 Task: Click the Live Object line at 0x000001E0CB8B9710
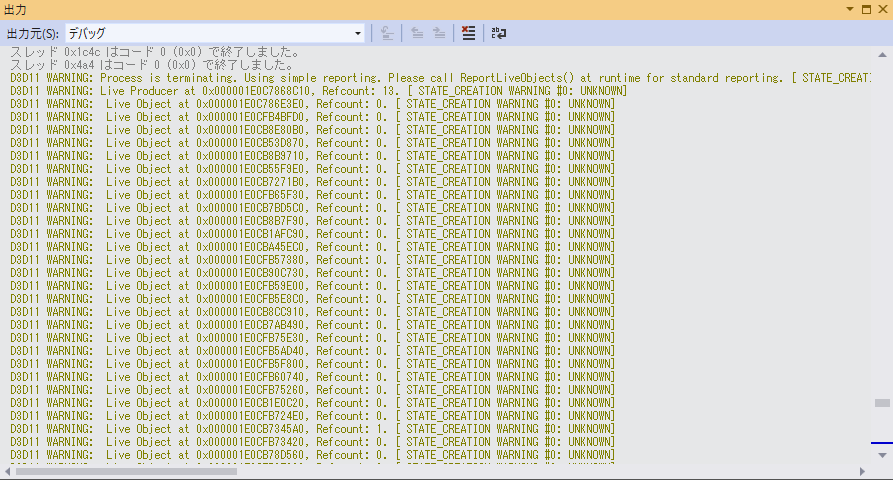pos(313,156)
